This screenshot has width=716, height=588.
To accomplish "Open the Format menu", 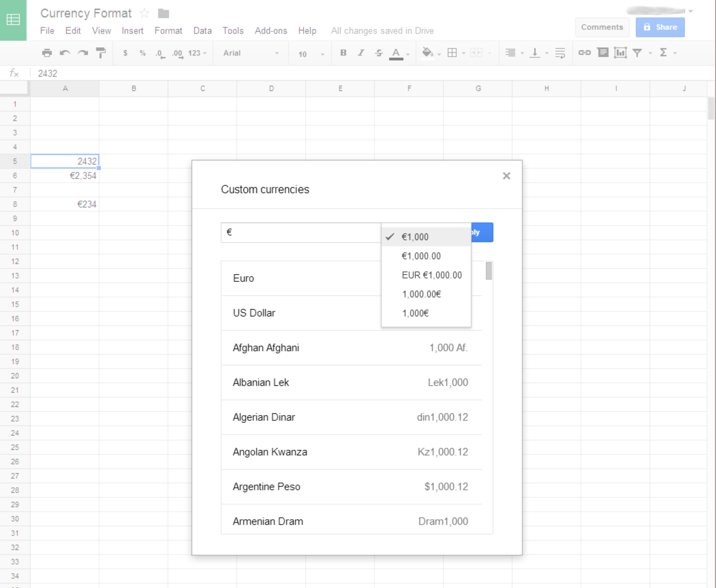I will (168, 30).
